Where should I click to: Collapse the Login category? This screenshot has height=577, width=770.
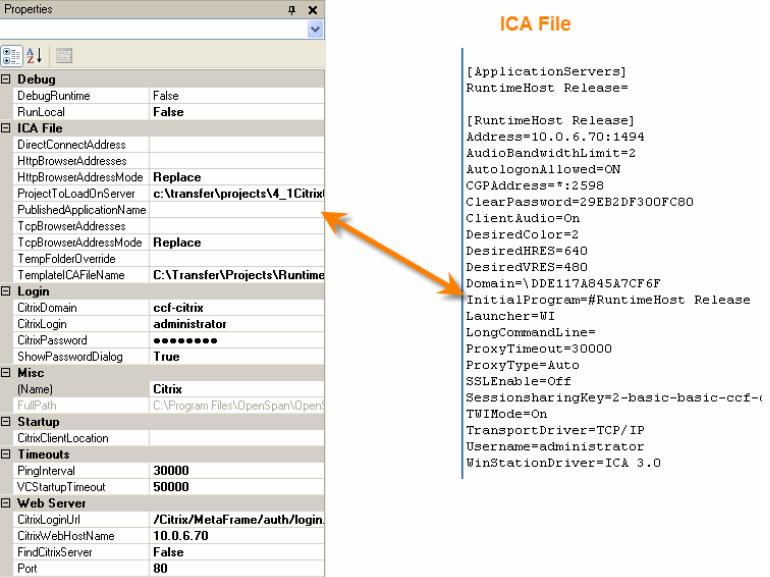point(6,291)
